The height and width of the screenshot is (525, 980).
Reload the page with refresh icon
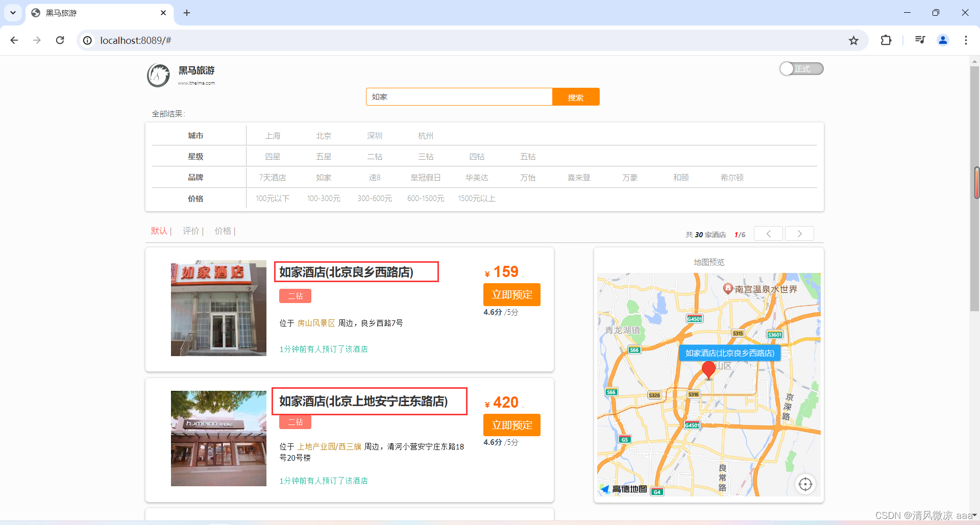(60, 40)
